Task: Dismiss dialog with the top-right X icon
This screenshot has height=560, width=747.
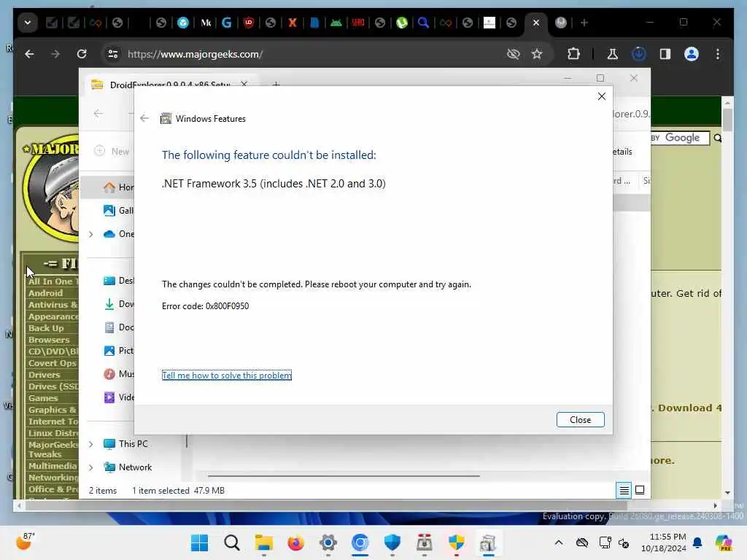Action: 601,96
